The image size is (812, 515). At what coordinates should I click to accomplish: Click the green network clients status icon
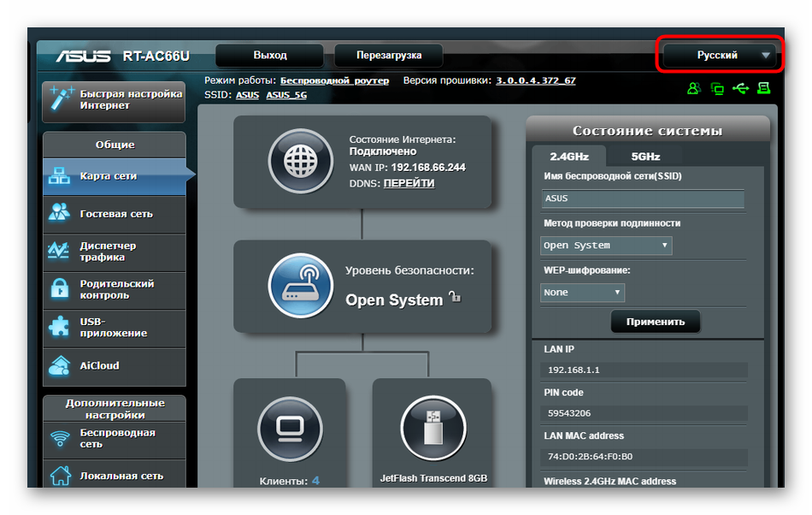click(717, 88)
